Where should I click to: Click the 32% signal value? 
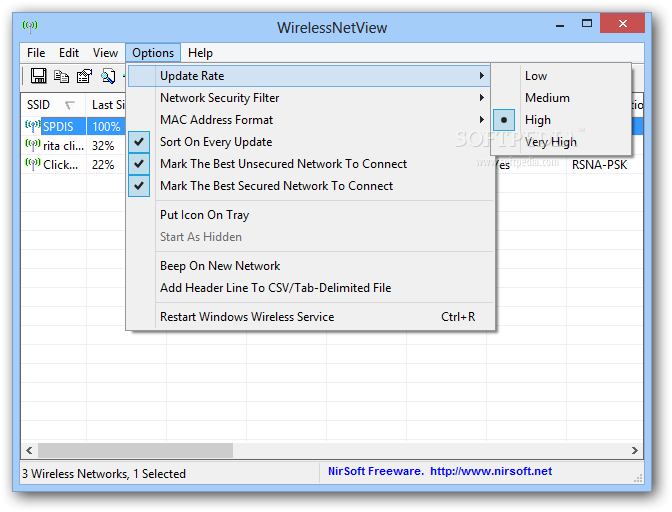pos(103,146)
